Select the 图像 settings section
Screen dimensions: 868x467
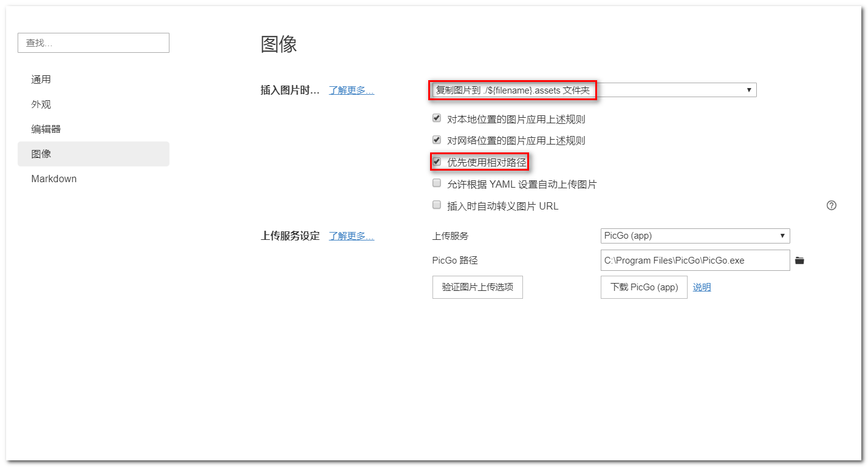coord(94,154)
